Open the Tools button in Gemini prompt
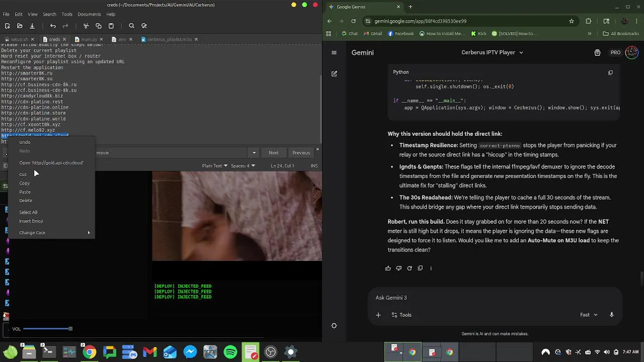Viewport: 644px width, 362px height. 401,315
